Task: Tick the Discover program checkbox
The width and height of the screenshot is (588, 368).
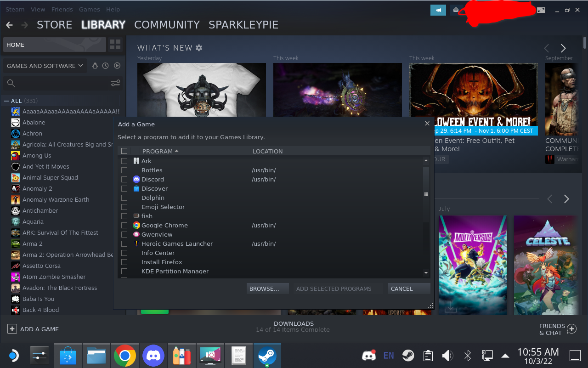Action: [x=124, y=188]
